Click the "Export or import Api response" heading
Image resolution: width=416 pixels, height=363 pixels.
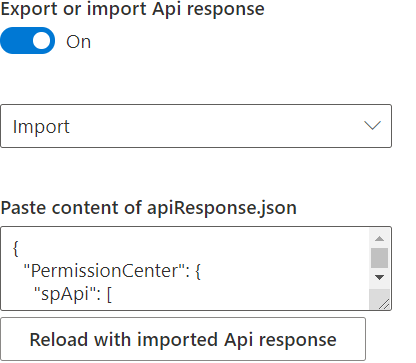[x=132, y=9]
